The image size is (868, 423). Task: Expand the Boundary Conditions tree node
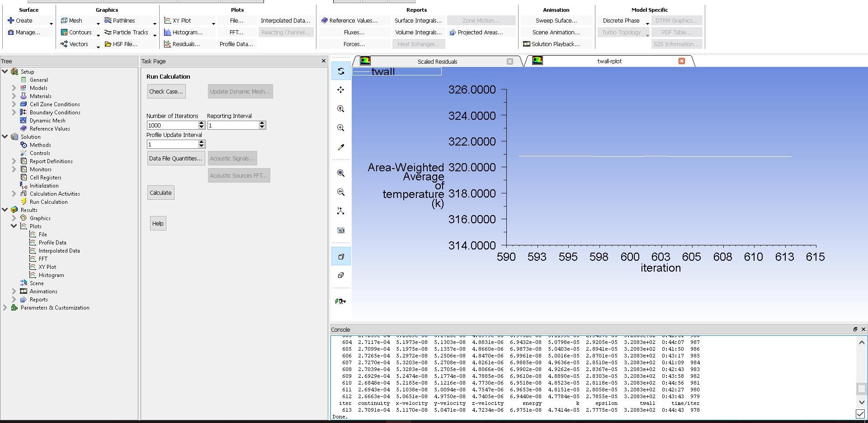[14, 112]
